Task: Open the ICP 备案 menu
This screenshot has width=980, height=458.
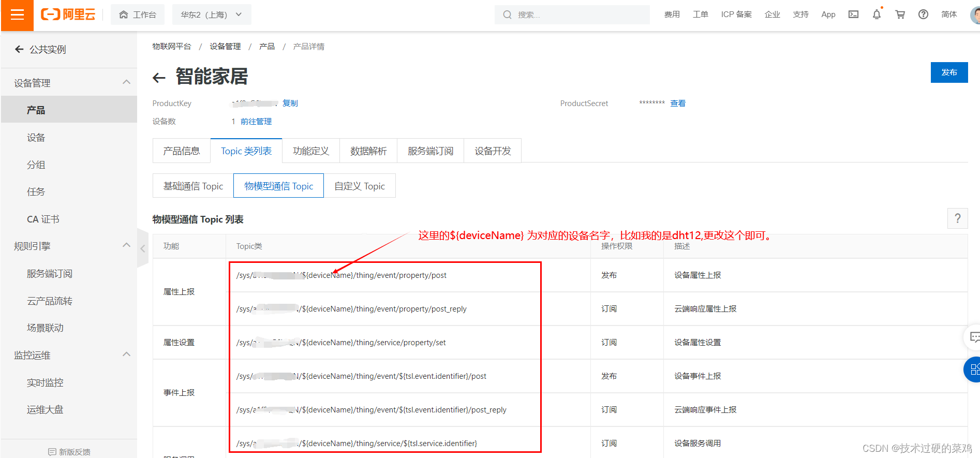Action: pos(736,14)
